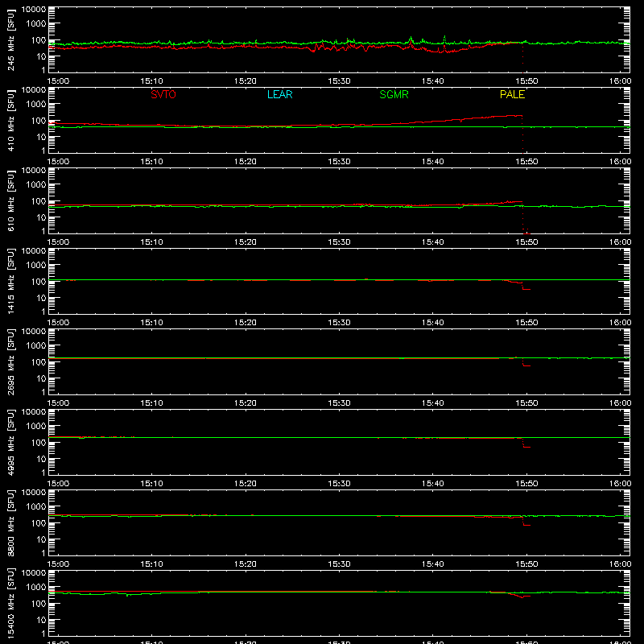The width and height of the screenshot is (644, 644).
Task: Click the red SVTO station label
Action: click(163, 94)
